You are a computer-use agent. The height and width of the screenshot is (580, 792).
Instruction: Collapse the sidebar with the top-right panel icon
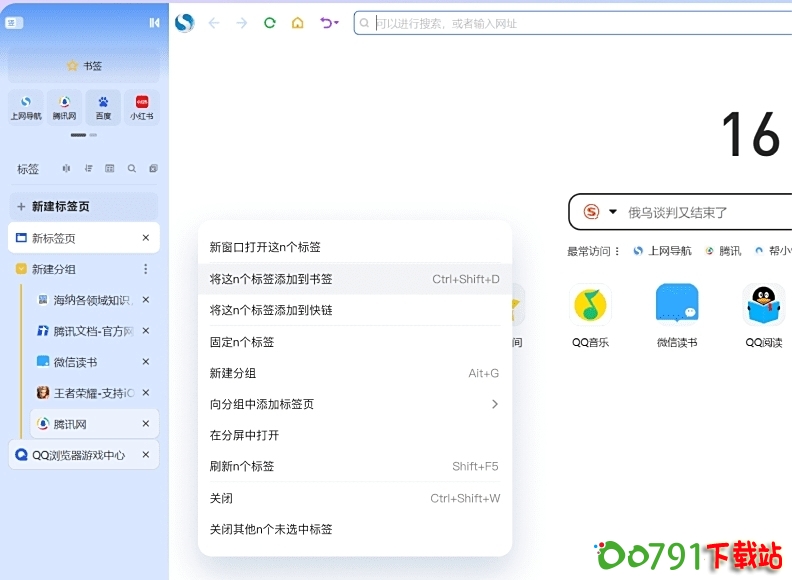(154, 22)
